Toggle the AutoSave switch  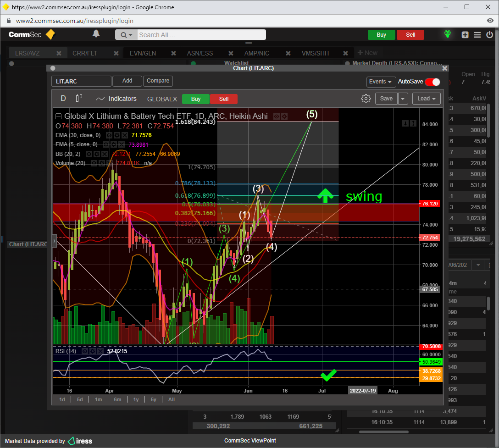[432, 82]
